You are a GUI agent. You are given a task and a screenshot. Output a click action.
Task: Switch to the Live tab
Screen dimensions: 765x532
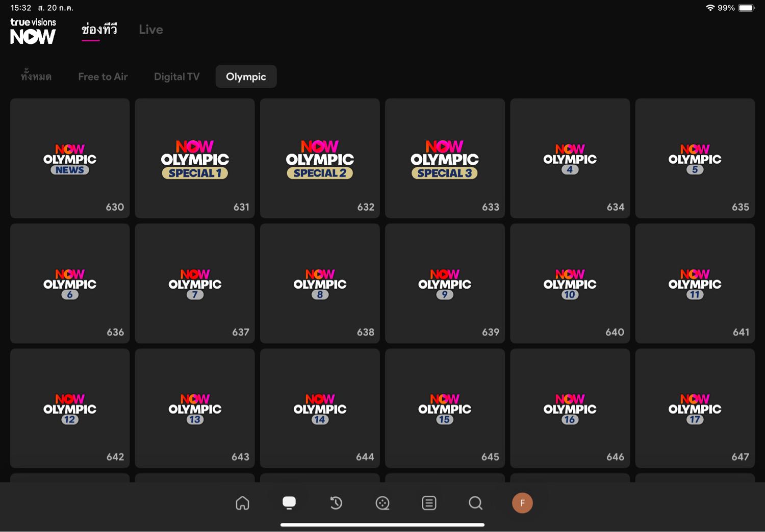(151, 30)
